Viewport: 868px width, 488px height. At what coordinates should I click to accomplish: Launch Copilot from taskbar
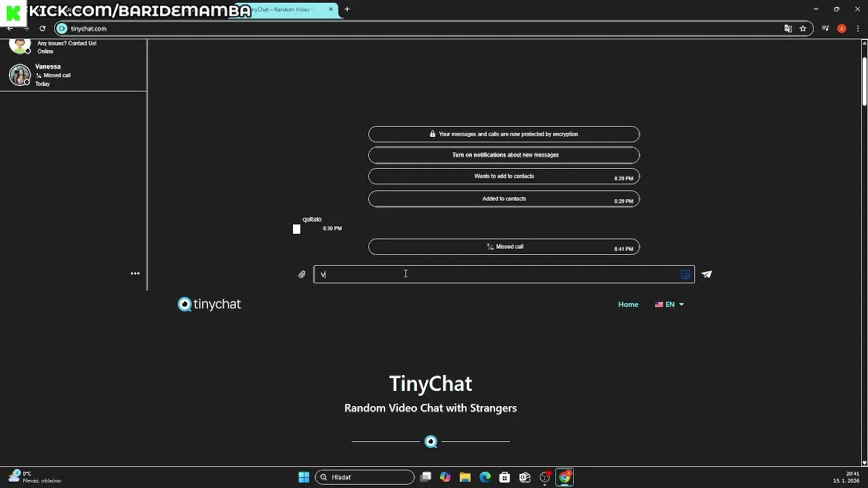(445, 477)
